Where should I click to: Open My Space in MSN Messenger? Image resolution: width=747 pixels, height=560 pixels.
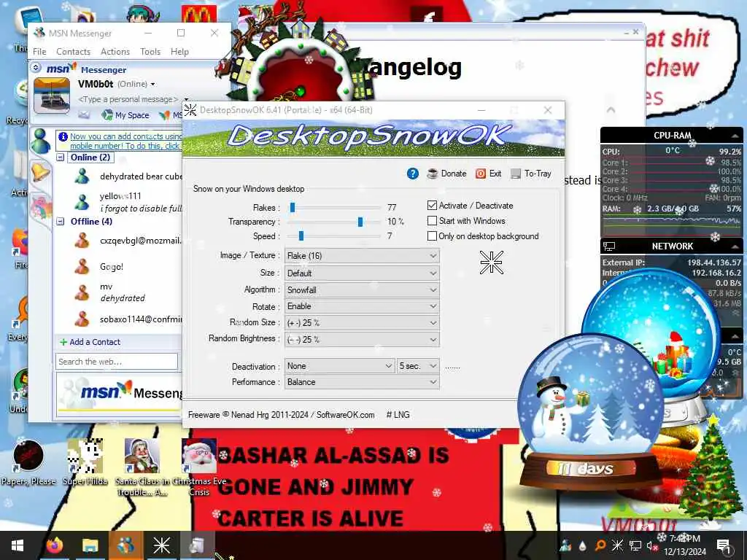tap(126, 114)
